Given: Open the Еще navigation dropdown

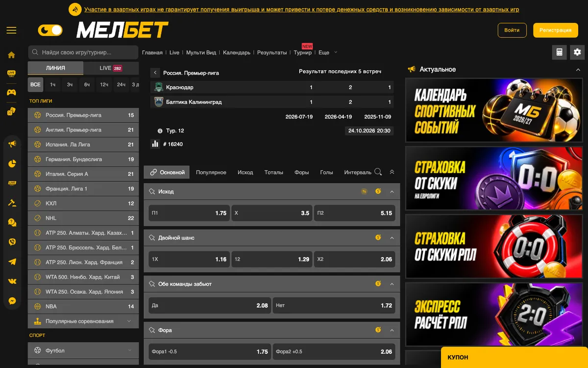Looking at the screenshot, I should click(328, 53).
